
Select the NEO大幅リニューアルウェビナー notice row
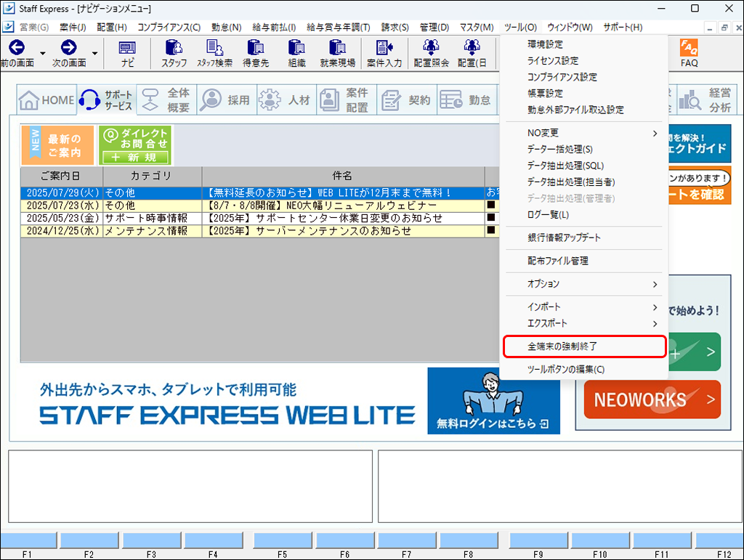pyautogui.click(x=259, y=206)
